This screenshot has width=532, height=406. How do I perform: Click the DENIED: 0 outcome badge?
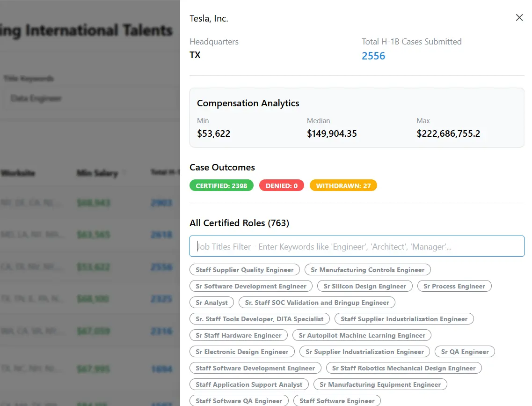[x=281, y=185]
